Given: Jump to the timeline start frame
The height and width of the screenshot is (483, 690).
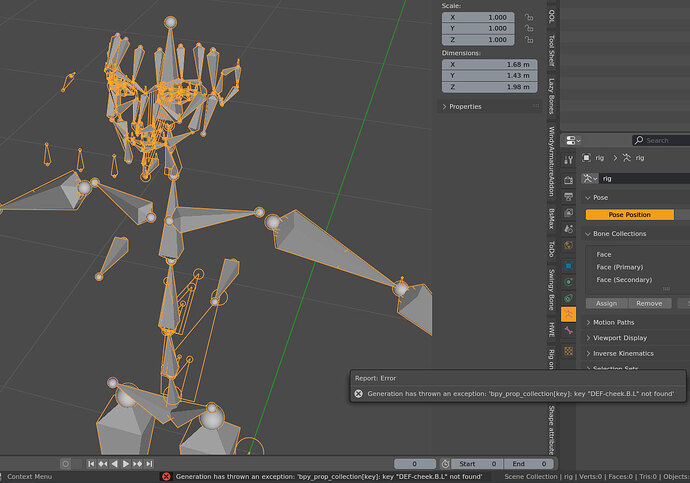Looking at the screenshot, I should (91, 464).
